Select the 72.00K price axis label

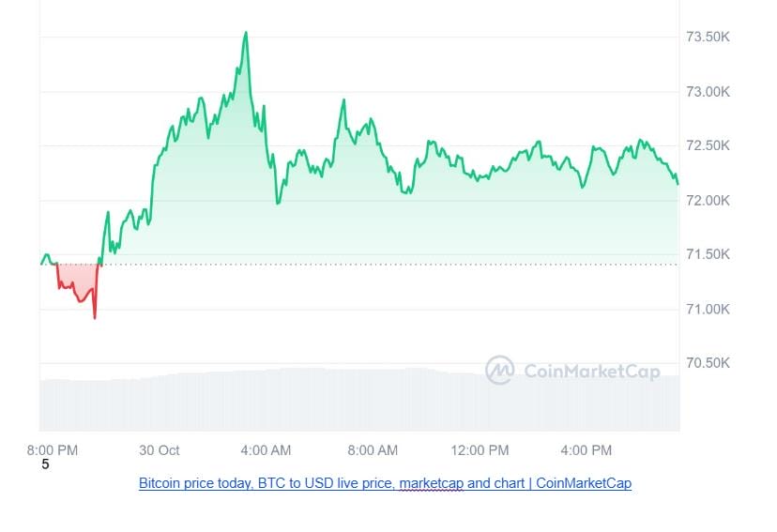pyautogui.click(x=708, y=201)
